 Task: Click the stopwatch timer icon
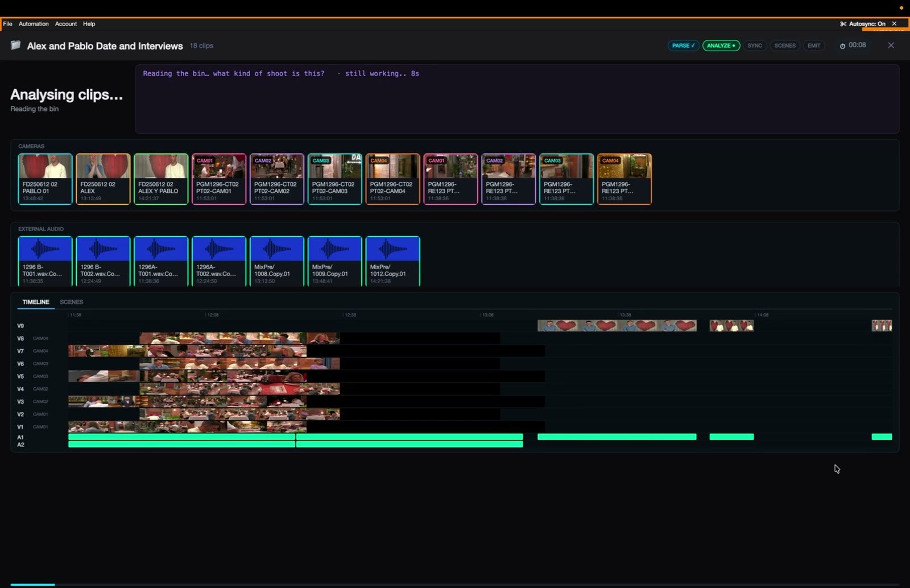[x=842, y=46]
